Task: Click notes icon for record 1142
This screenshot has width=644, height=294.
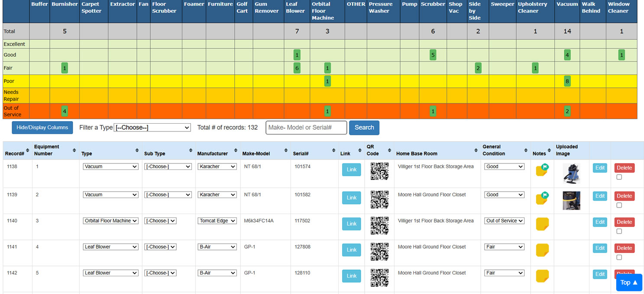Action: point(542,276)
